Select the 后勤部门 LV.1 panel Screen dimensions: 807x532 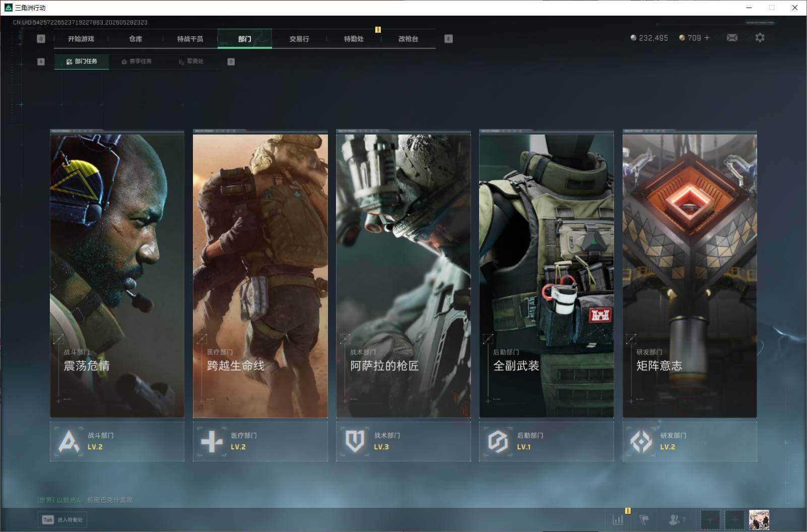[547, 441]
